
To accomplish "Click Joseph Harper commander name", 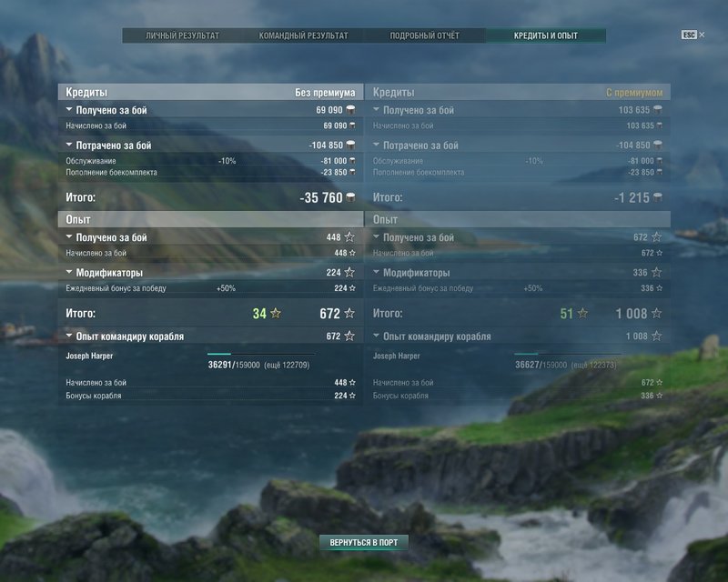I will (89, 356).
